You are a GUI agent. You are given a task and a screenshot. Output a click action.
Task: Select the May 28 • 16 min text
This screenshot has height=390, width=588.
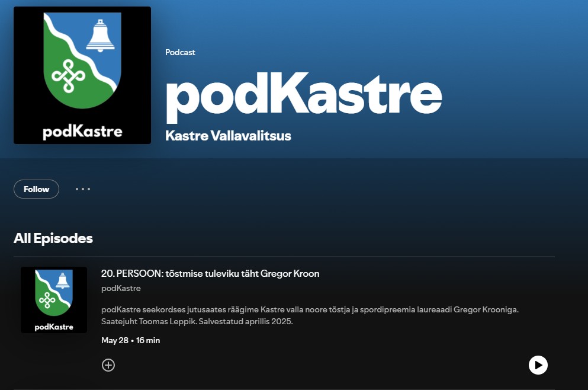130,340
